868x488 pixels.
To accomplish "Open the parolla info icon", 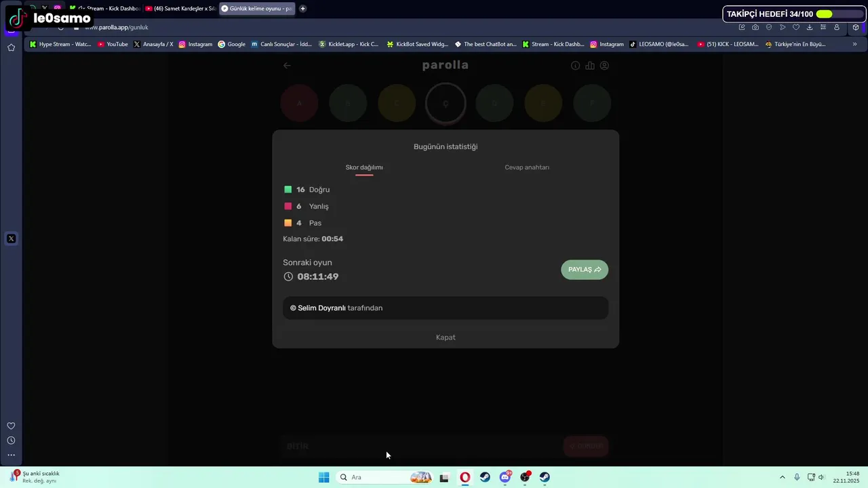I will coord(575,66).
